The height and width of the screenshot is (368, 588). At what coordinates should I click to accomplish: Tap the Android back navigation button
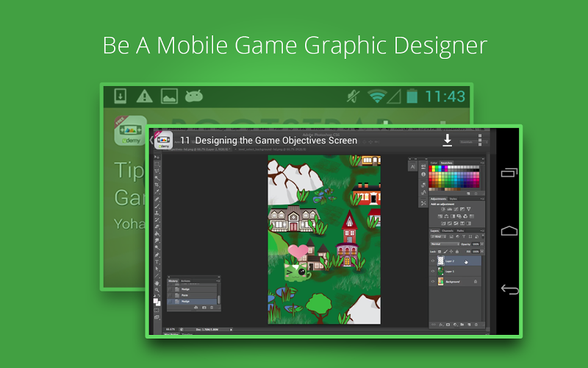509,289
